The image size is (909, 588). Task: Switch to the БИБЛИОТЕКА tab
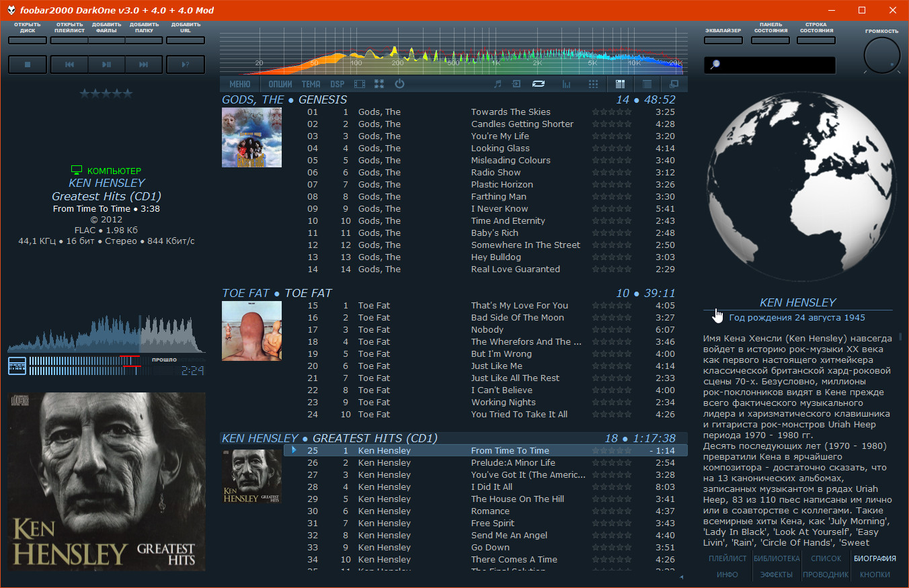click(x=777, y=558)
